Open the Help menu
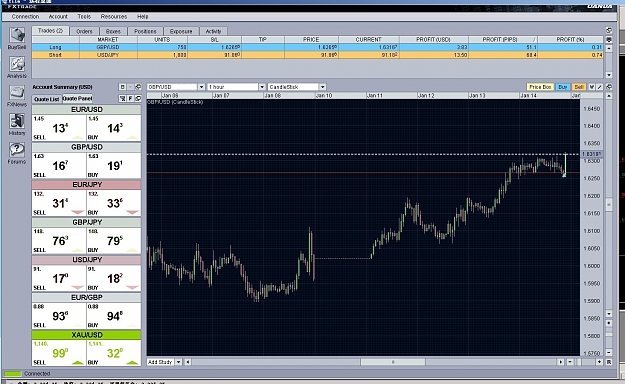Image resolution: width=625 pixels, height=384 pixels. click(143, 17)
